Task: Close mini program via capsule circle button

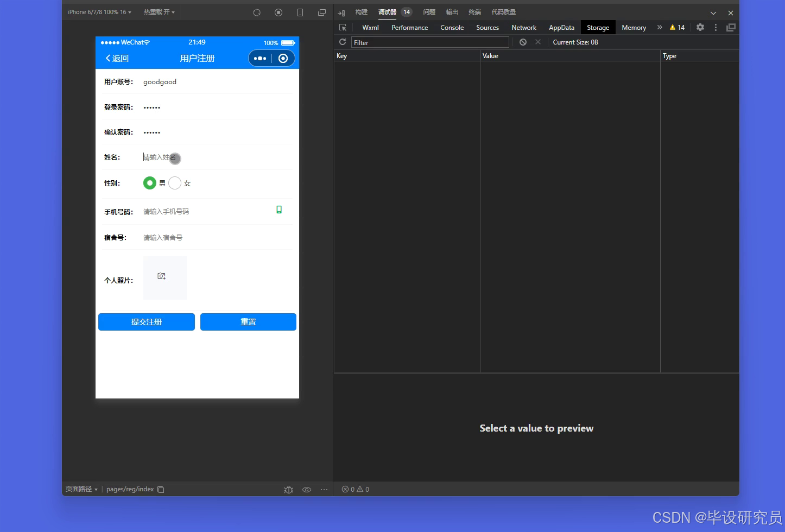Action: 283,58
